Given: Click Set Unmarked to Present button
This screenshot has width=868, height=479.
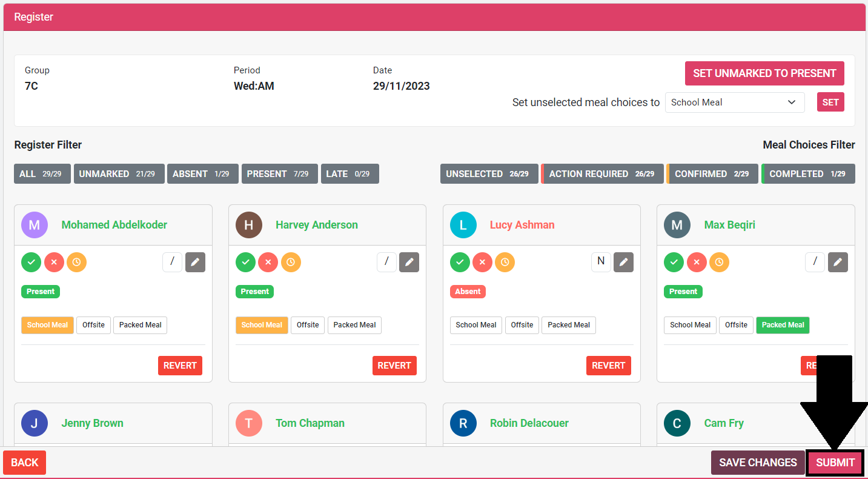Looking at the screenshot, I should click(x=764, y=73).
